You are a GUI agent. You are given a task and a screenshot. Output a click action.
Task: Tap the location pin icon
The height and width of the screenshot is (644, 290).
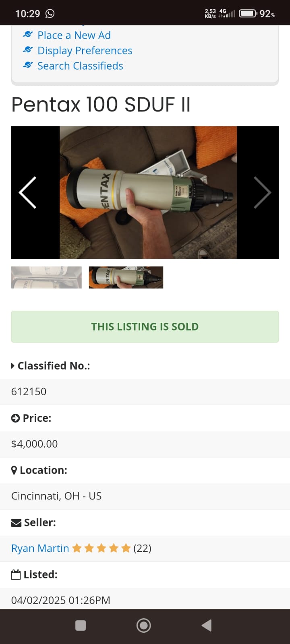(x=14, y=470)
